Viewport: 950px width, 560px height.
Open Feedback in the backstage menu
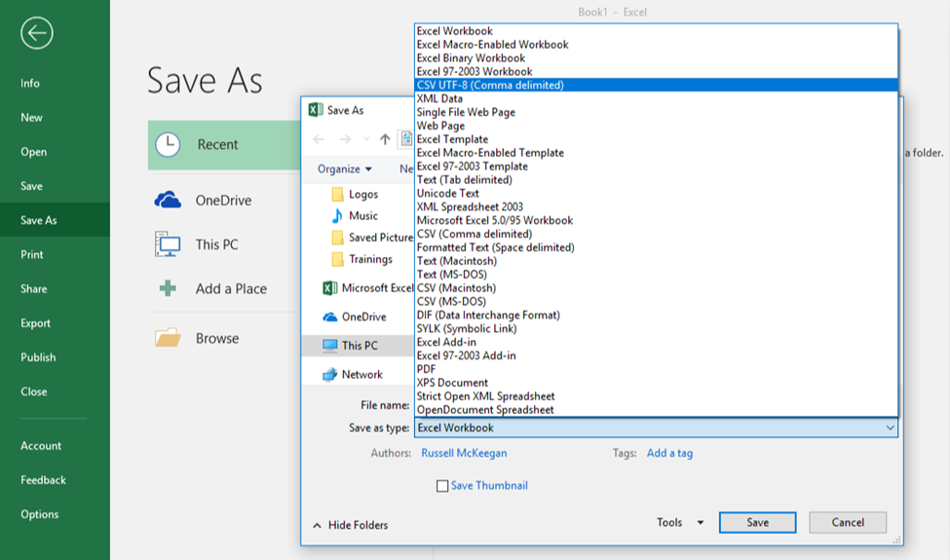(55, 480)
